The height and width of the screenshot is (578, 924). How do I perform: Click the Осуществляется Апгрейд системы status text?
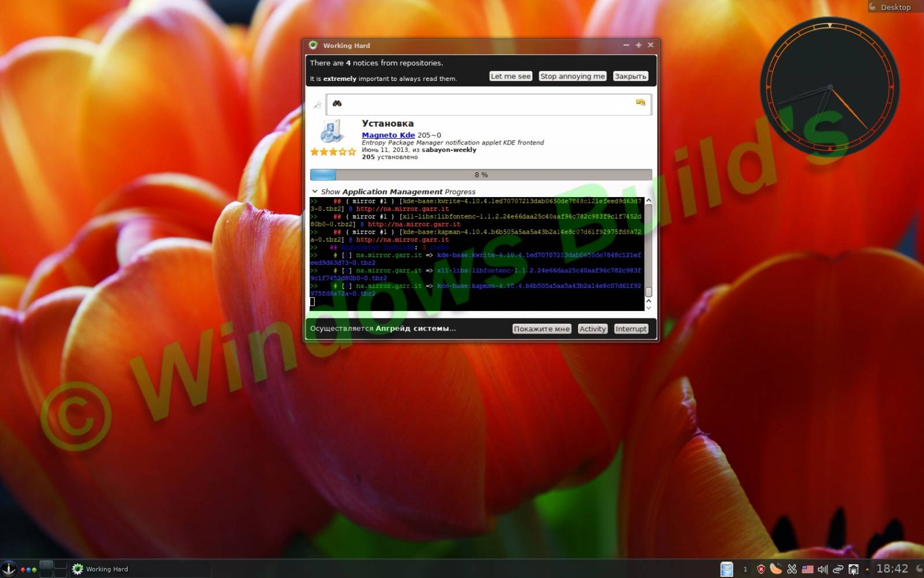click(x=383, y=328)
